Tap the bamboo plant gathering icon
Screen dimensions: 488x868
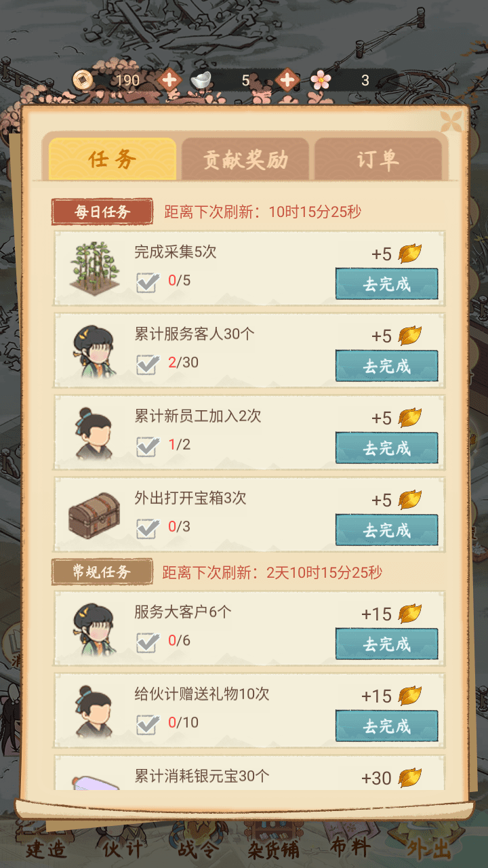(x=94, y=270)
